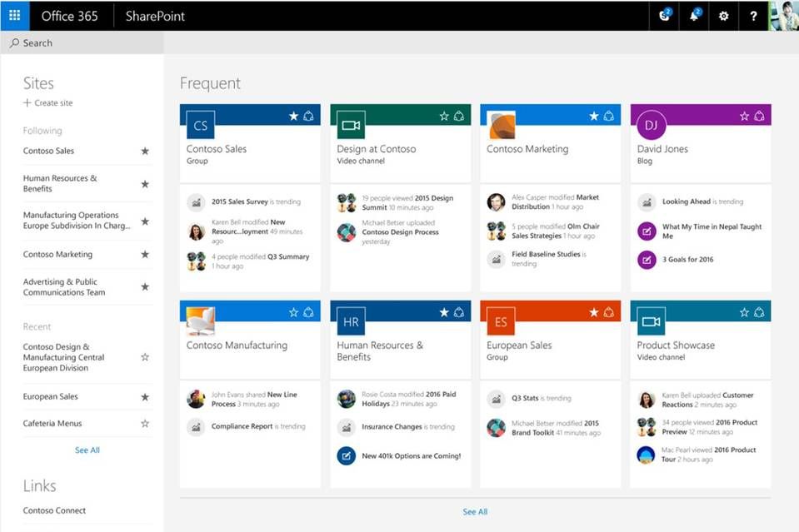Viewport: 799px width, 532px height.
Task: Click the DJ avatar on David Jones card
Action: click(x=652, y=125)
